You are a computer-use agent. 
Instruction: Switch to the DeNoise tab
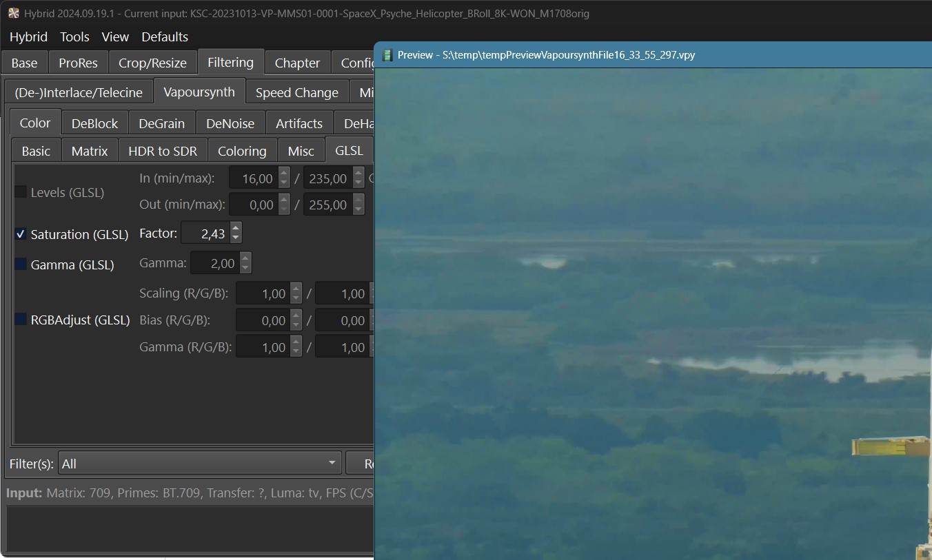[230, 124]
